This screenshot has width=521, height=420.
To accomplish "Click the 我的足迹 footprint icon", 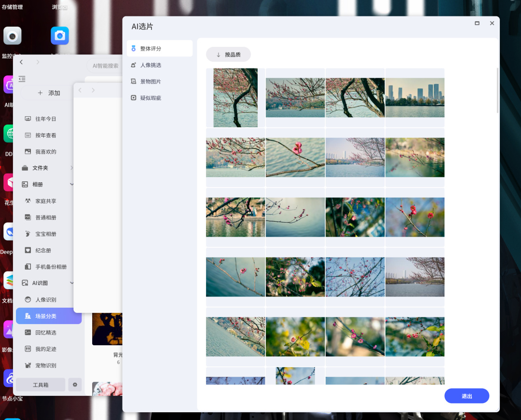I will [x=28, y=349].
